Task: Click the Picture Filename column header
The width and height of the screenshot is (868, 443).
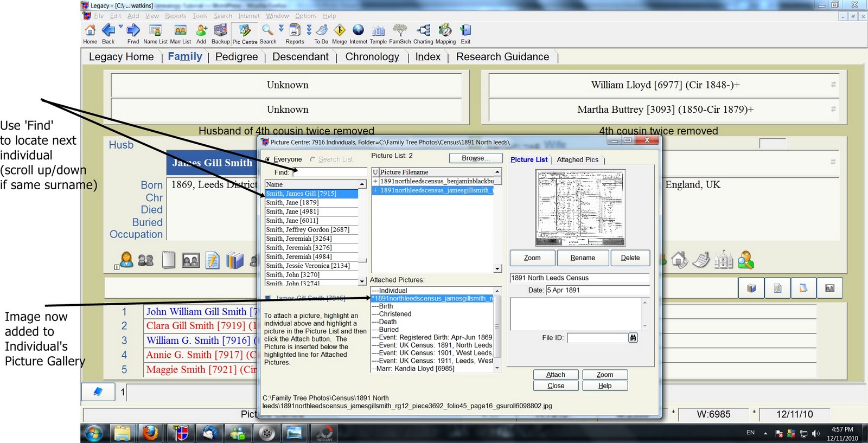Action: click(436, 172)
